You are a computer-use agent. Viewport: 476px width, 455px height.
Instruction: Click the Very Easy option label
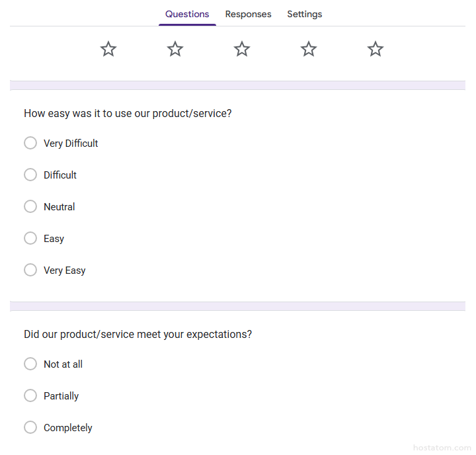click(x=65, y=270)
